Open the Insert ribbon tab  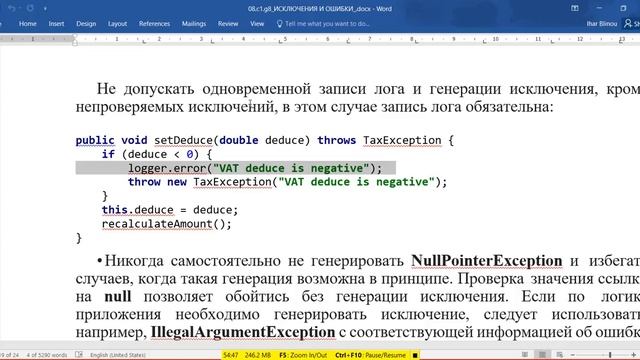pos(56,24)
